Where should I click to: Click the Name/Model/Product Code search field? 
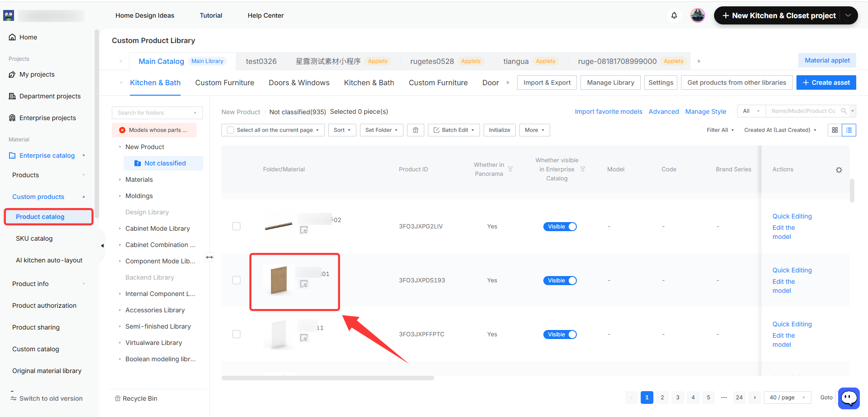[x=803, y=111]
